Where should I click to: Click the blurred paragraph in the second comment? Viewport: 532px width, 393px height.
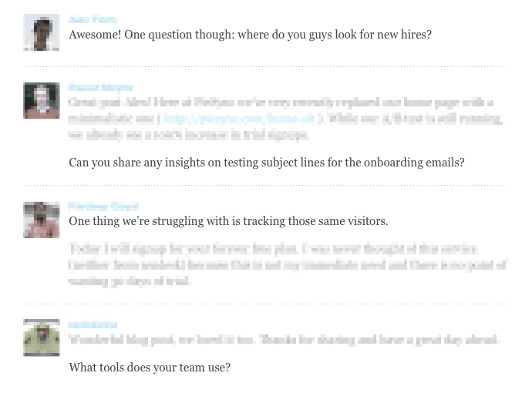(285, 119)
